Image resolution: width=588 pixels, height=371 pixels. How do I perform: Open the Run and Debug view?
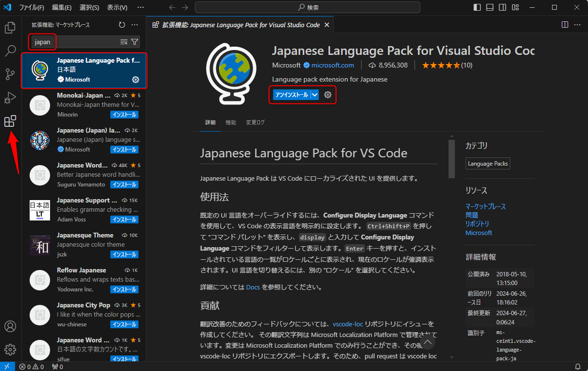10,98
